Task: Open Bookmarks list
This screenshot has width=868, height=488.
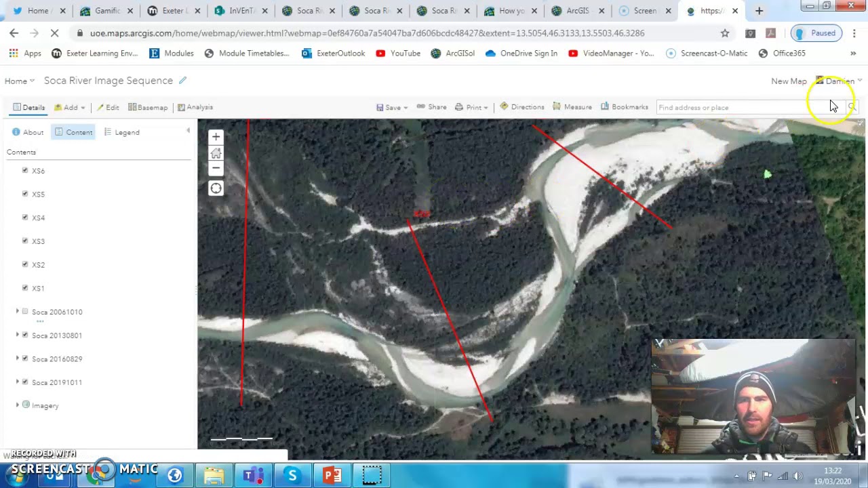Action: 624,107
